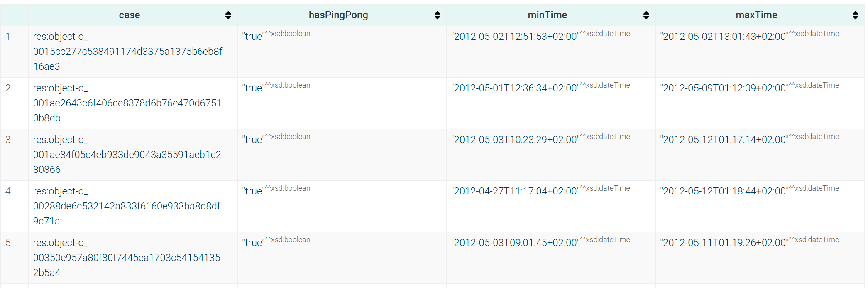Click the maxTime column sort arrows

point(855,15)
